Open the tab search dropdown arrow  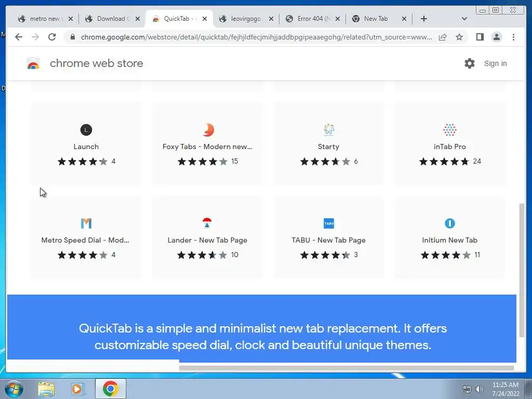tap(464, 19)
